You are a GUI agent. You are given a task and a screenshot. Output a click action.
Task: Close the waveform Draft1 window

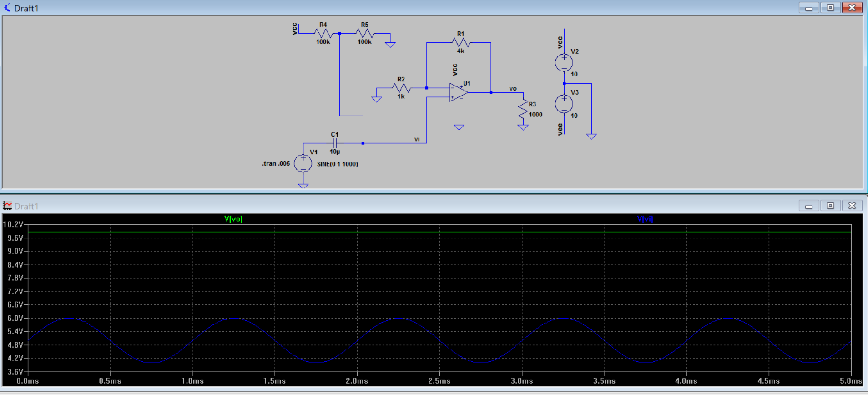click(x=852, y=206)
